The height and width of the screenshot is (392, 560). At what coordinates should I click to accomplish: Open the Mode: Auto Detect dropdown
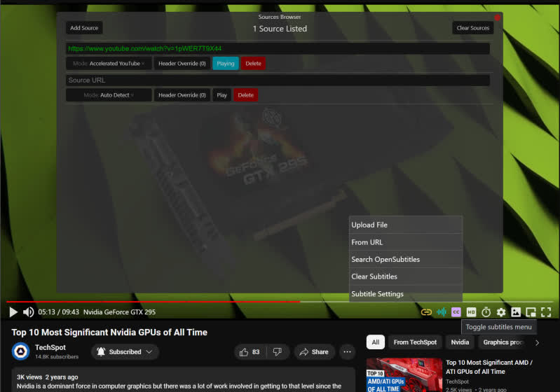(109, 95)
